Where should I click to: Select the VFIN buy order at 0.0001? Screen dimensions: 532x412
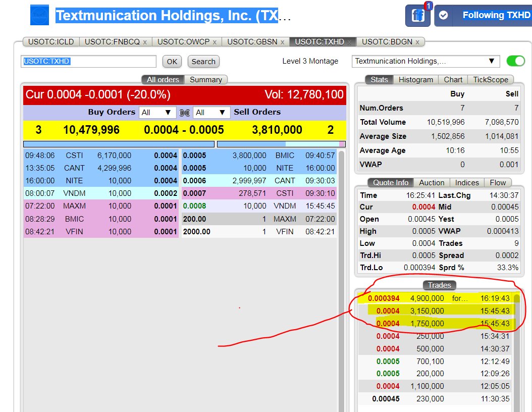click(x=101, y=231)
